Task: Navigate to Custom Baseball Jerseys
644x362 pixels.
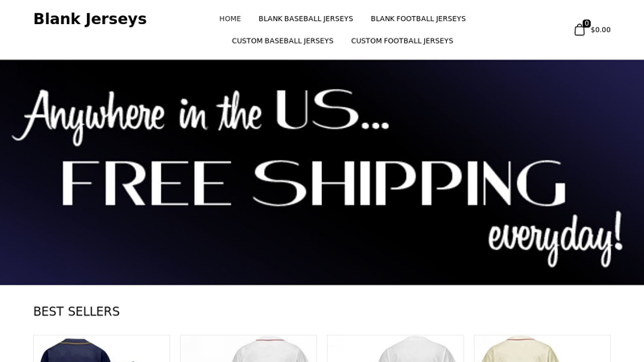Action: (x=283, y=41)
